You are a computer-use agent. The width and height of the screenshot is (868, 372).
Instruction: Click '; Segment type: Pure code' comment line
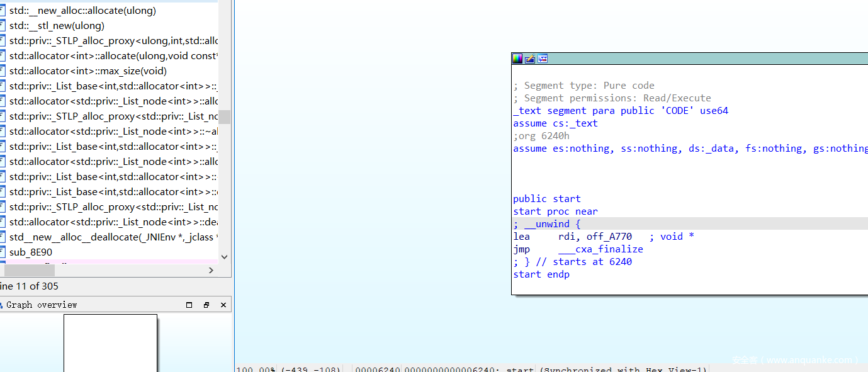(x=583, y=86)
